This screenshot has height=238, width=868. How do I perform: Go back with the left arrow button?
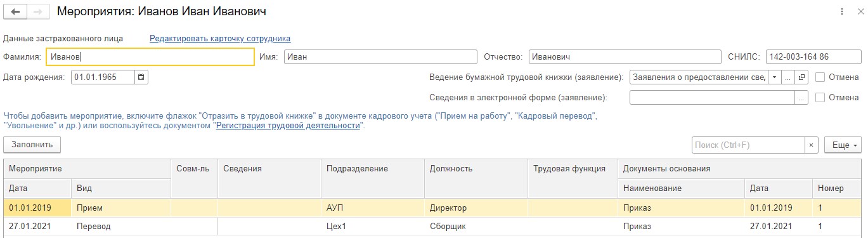coord(15,11)
